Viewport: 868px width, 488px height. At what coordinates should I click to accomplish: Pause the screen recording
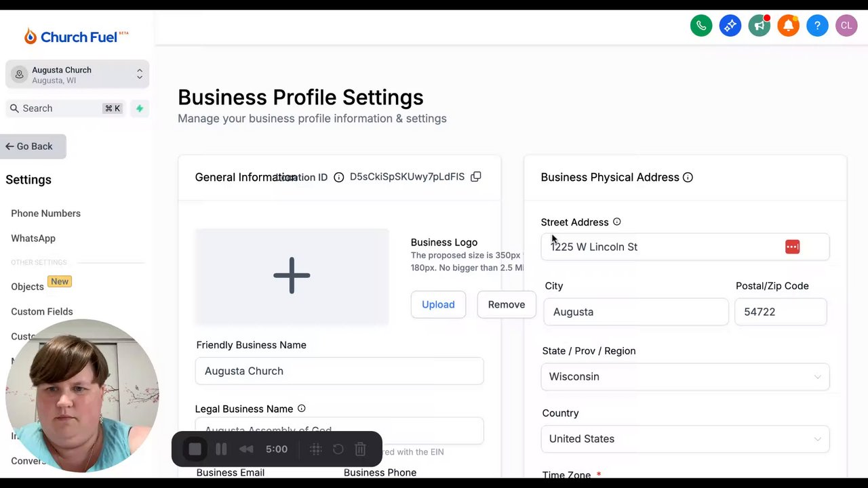point(221,449)
